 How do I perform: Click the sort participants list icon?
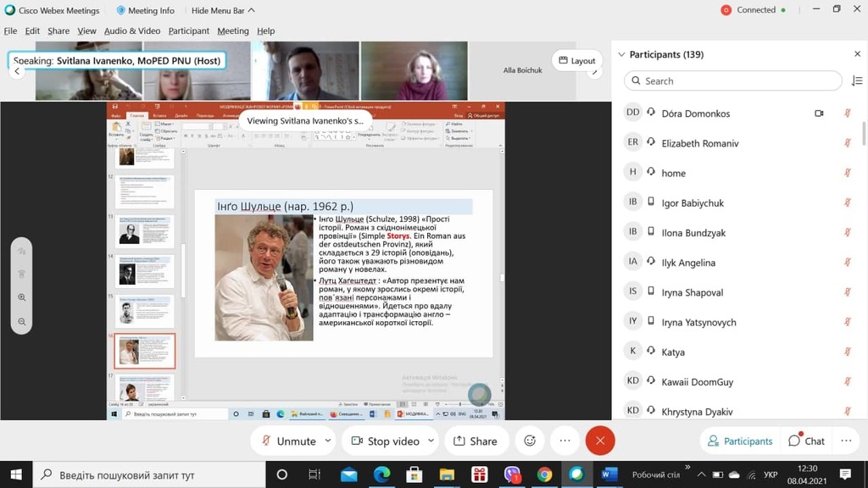tap(856, 81)
